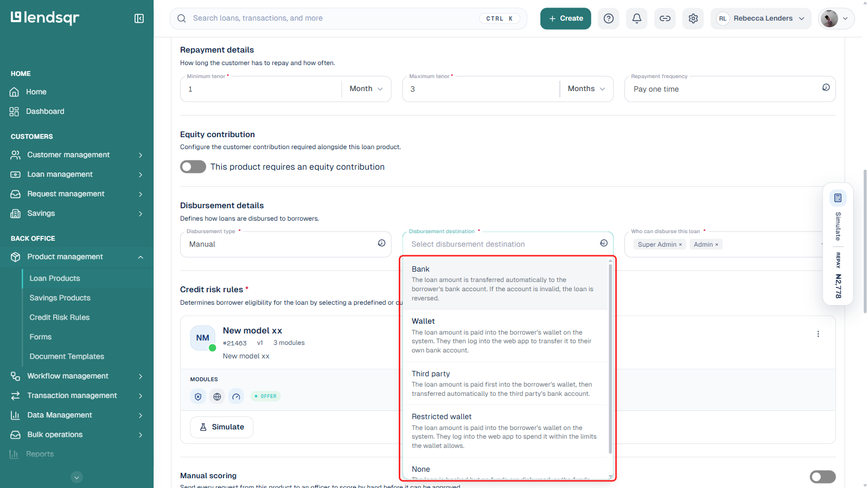This screenshot has height=488, width=868.
Task: Click the Home sidebar icon
Action: [15, 92]
